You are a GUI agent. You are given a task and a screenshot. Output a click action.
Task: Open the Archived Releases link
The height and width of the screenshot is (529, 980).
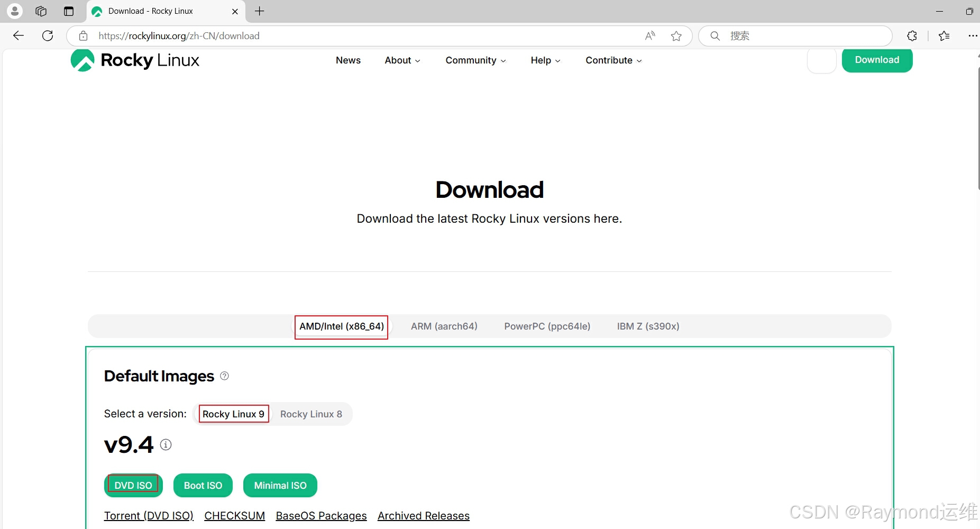tap(424, 516)
